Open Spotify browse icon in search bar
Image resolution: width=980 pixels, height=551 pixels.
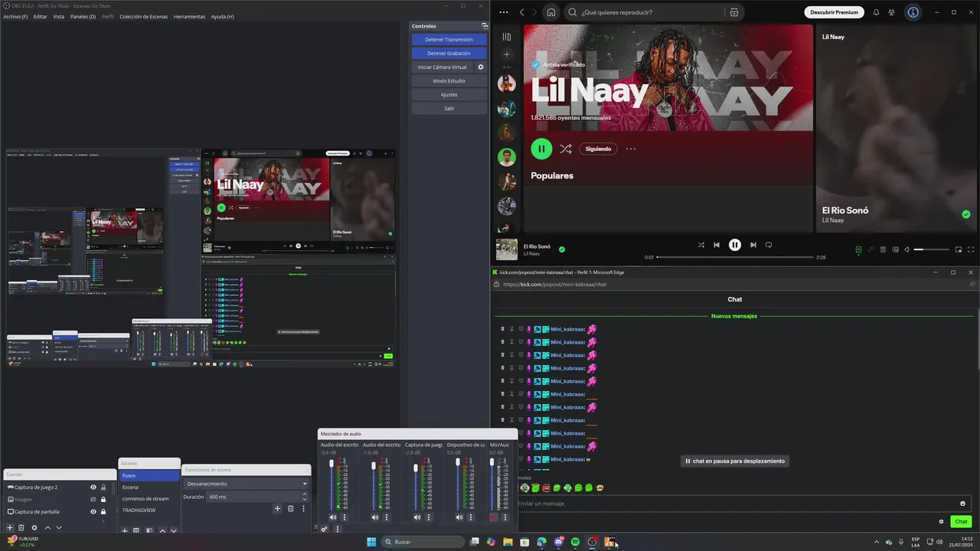pyautogui.click(x=733, y=12)
